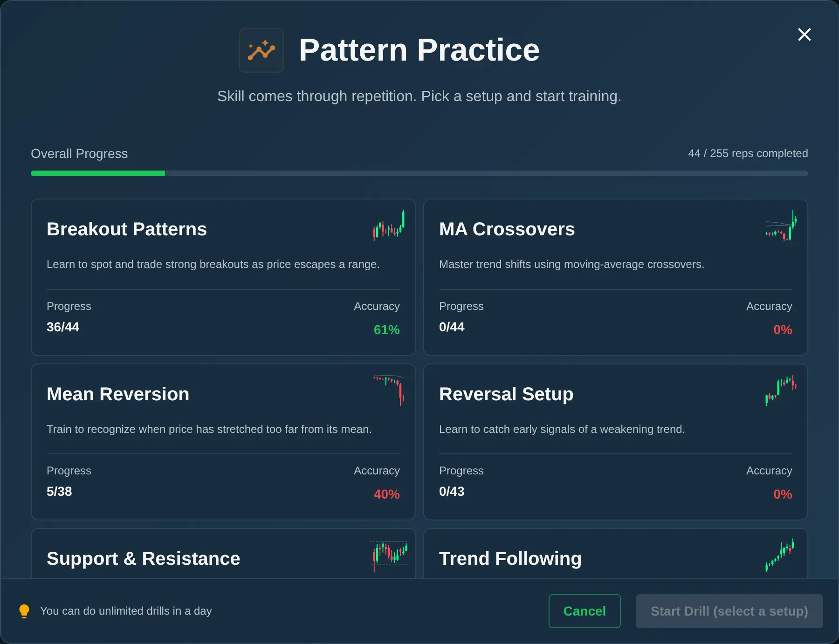Select the Reversal Setup card title
This screenshot has height=644, width=839.
pyautogui.click(x=506, y=394)
